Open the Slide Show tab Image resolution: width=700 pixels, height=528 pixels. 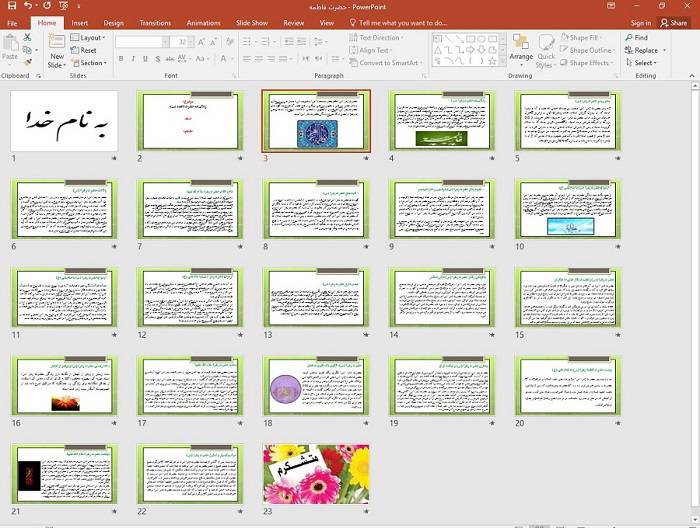pos(251,22)
